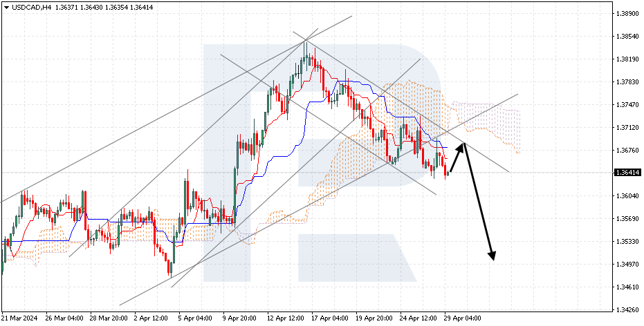644x326 pixels.
Task: Click the 19 Apr 20:00 time label
Action: [374, 318]
